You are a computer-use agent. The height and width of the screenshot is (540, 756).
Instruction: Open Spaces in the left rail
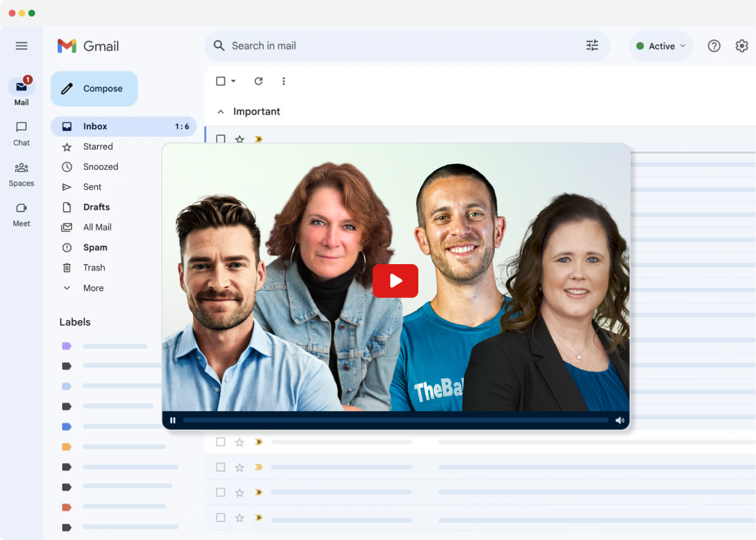[x=21, y=174]
